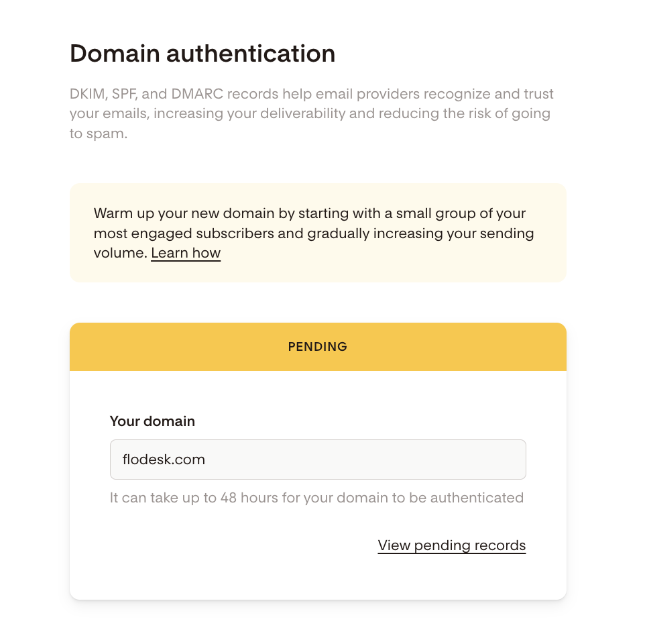Click the word 'volume.' before Learn how
Screen dimensions: 645x644
tap(120, 253)
